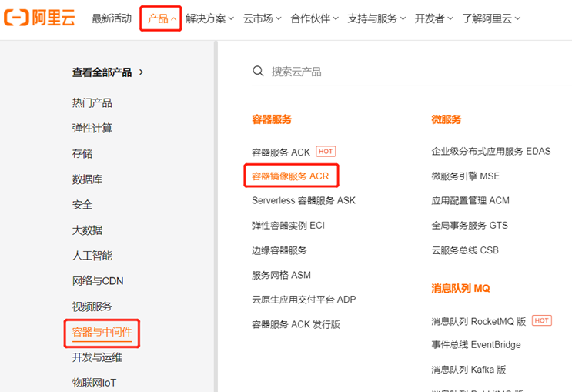Viewport: 572px width, 392px height.
Task: Expand the 合作伙伴 dropdown
Action: click(x=314, y=18)
